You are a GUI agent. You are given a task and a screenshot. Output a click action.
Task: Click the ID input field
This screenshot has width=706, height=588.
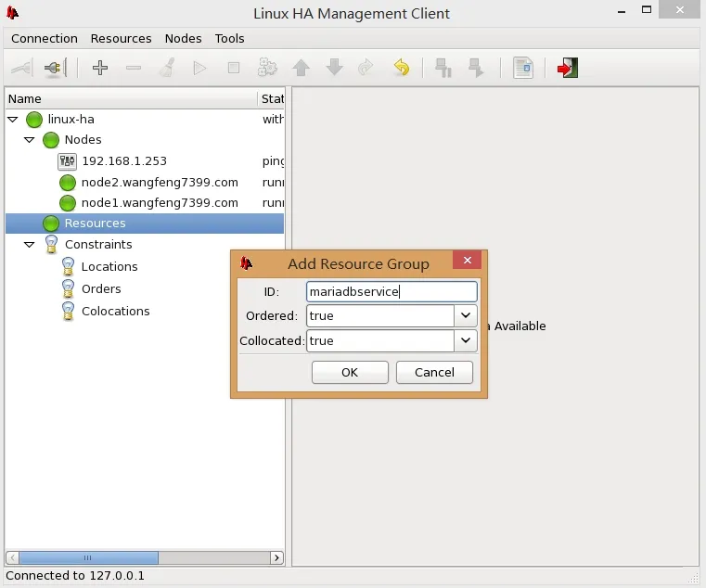[x=392, y=292]
